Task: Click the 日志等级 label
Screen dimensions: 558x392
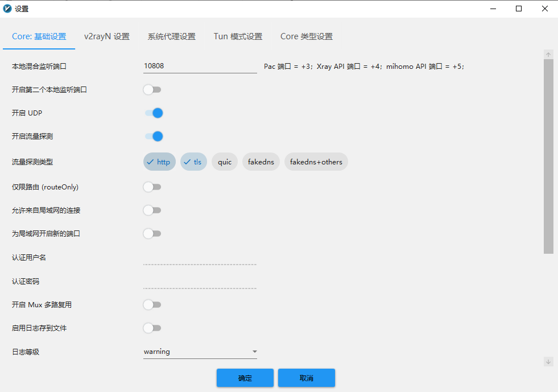Action: click(26, 352)
